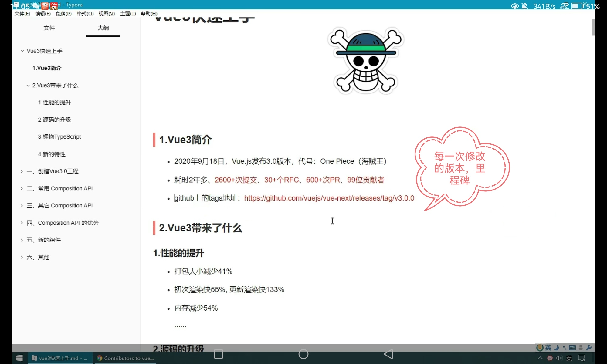Viewport: 607px width, 364px height.
Task: Tap Android recent apps square button
Action: tap(219, 354)
